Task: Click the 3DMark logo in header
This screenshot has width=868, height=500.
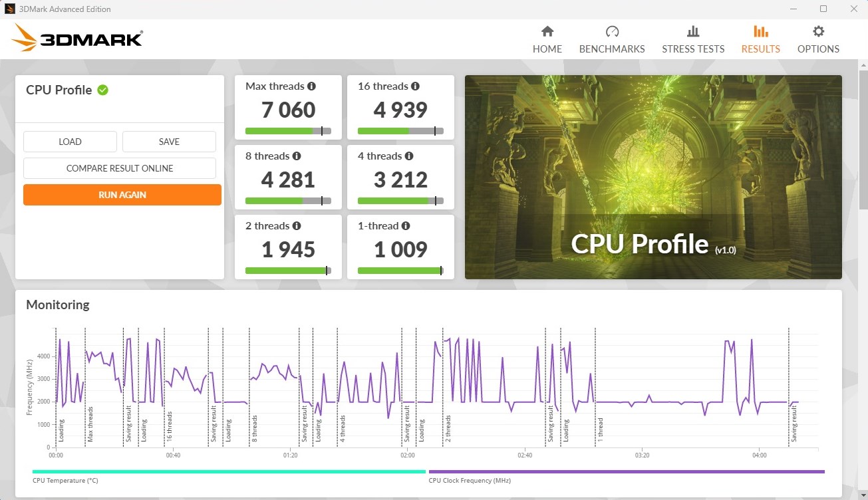Action: (78, 39)
